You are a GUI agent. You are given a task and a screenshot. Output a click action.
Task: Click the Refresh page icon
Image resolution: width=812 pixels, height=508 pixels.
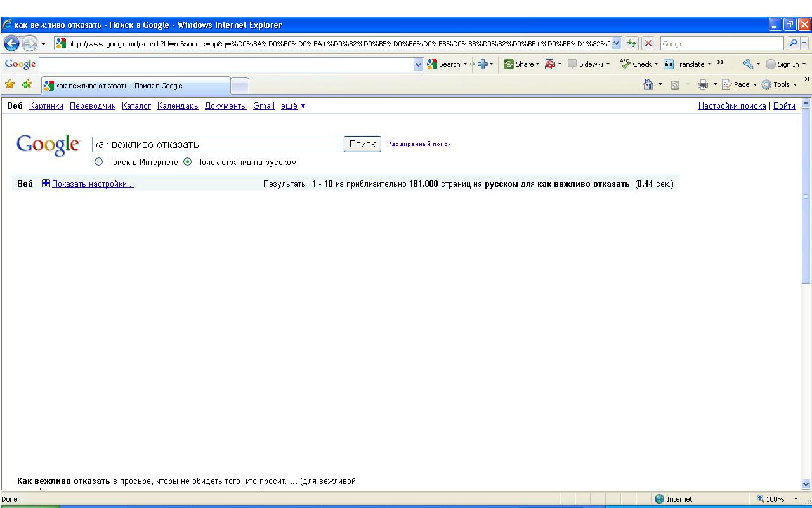[632, 43]
